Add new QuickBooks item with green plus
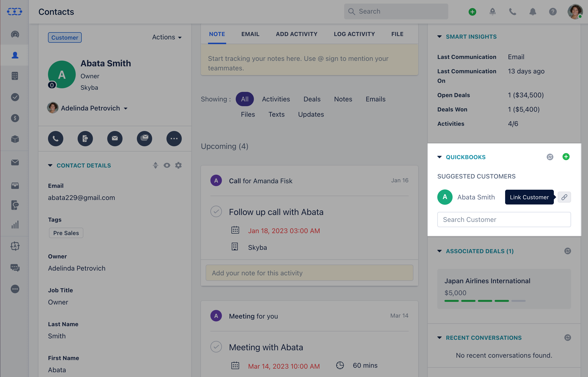The height and width of the screenshot is (377, 588). coord(566,157)
